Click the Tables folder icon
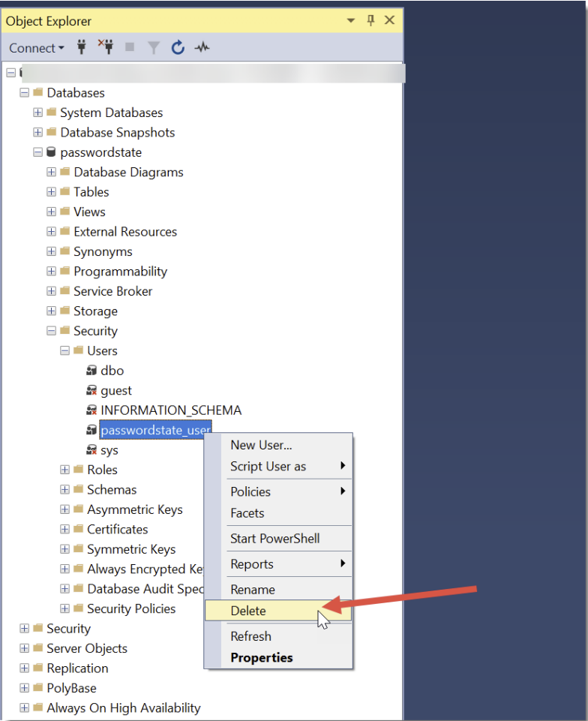This screenshot has height=721, width=588. pos(64,192)
